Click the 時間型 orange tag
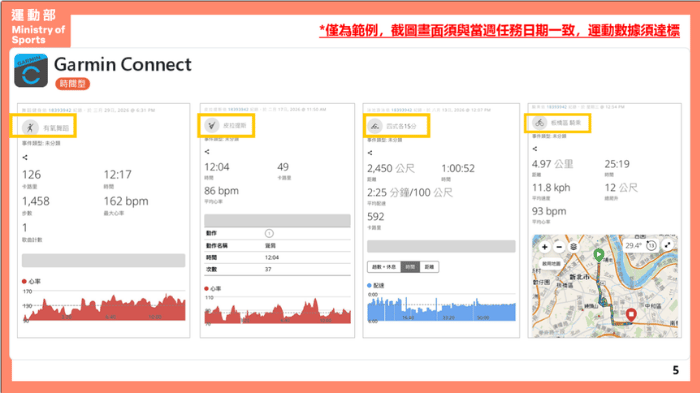Viewport: 700px width, 393px height. point(72,84)
